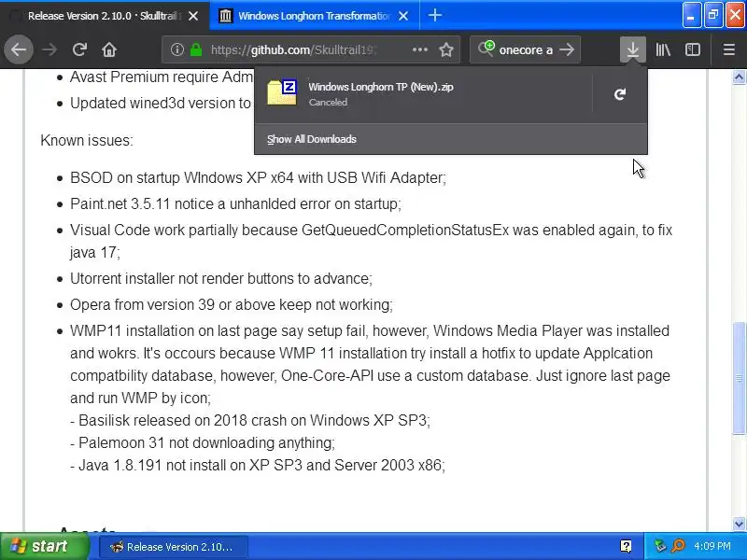Click the 'Known issues:' heading text

tap(87, 141)
